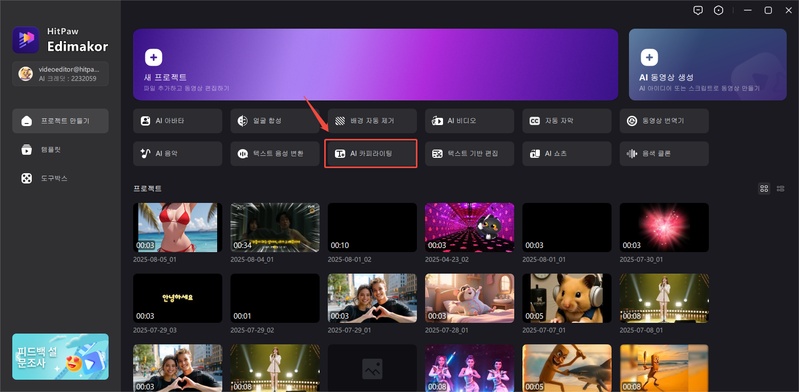
Task: Select 프로젝트 만들기 in the sidebar
Action: click(x=60, y=121)
